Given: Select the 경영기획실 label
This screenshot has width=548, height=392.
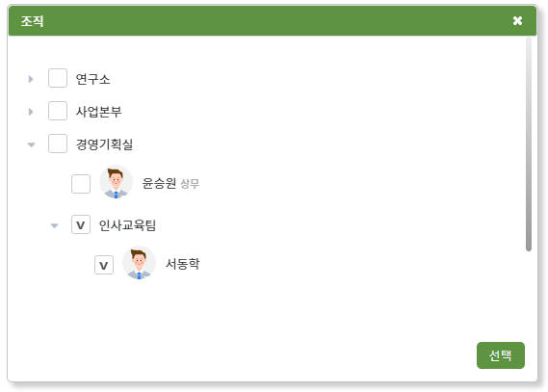Looking at the screenshot, I should (x=105, y=144).
